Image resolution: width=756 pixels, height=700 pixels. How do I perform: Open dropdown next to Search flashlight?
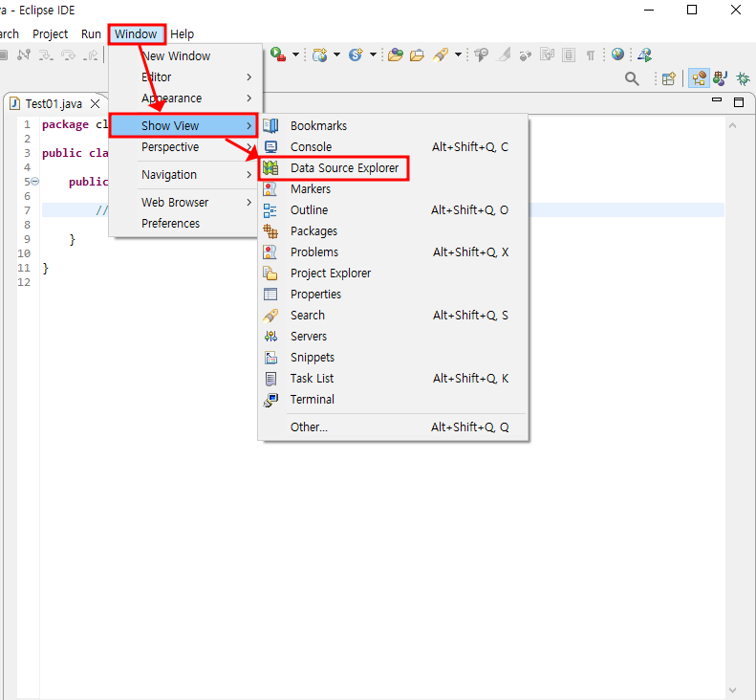tap(458, 55)
